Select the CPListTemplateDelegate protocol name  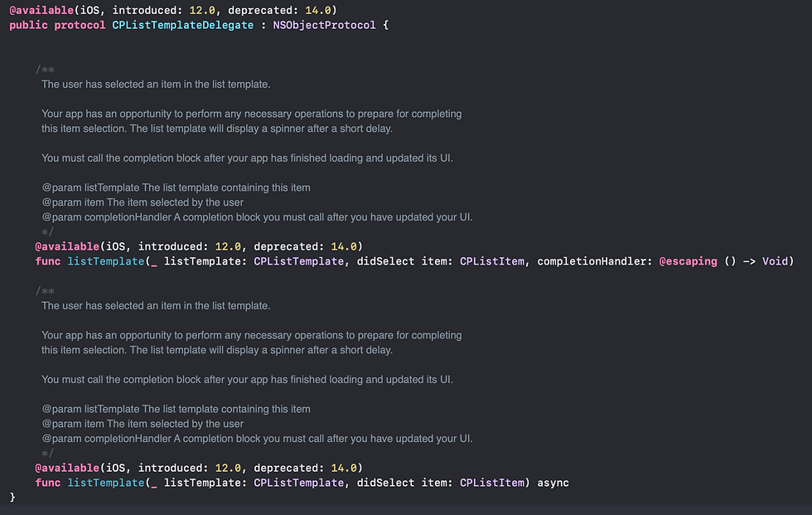point(183,26)
